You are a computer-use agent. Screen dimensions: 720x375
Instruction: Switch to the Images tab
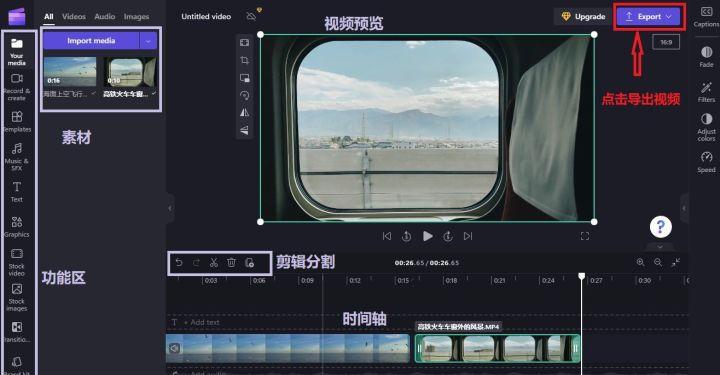click(136, 17)
